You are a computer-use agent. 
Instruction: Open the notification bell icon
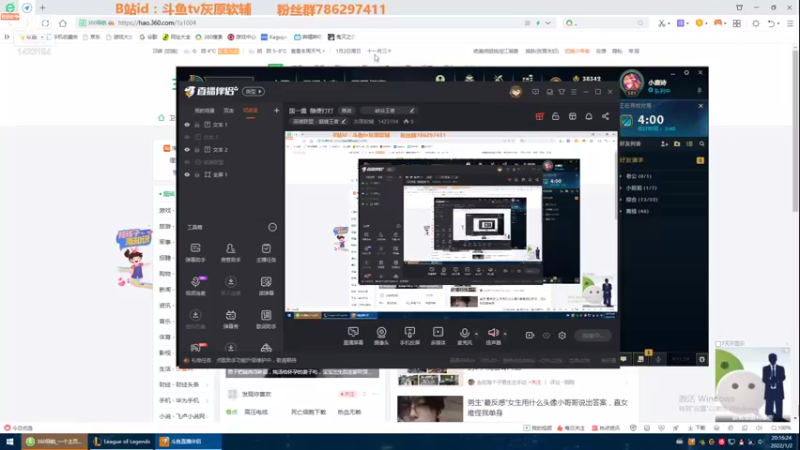(589, 116)
